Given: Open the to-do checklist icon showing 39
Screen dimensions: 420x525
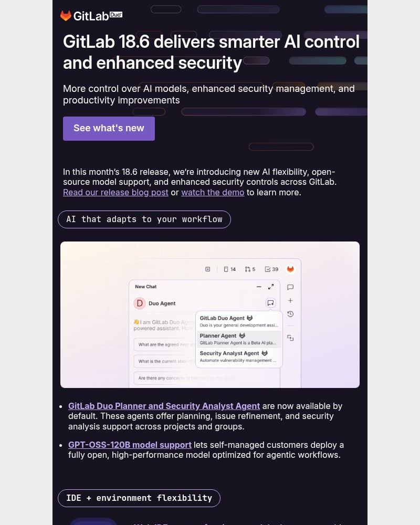Looking at the screenshot, I should (271, 269).
